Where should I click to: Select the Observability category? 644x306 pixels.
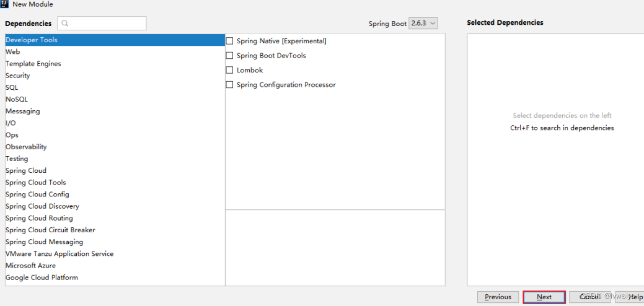(x=115, y=147)
